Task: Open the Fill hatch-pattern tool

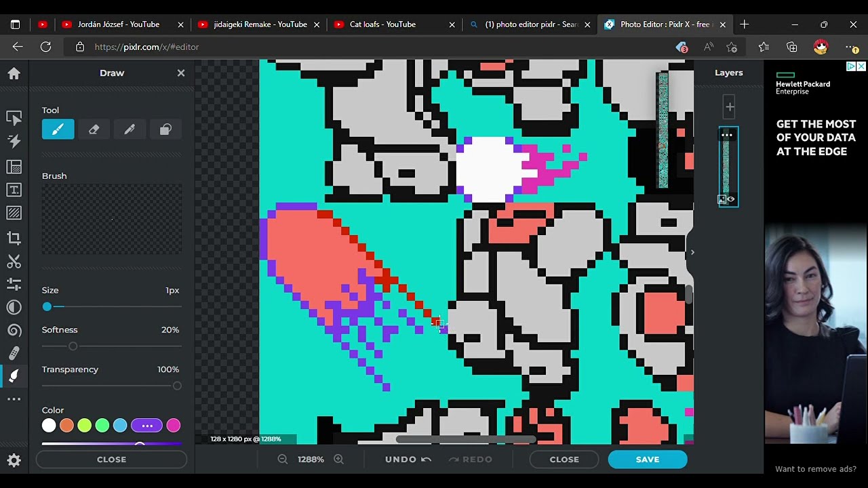Action: 14,213
